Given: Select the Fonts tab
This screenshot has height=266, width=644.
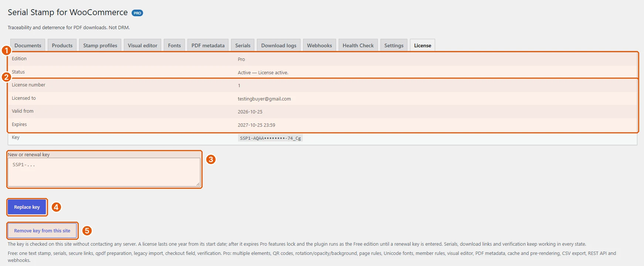Looking at the screenshot, I should pos(174,45).
